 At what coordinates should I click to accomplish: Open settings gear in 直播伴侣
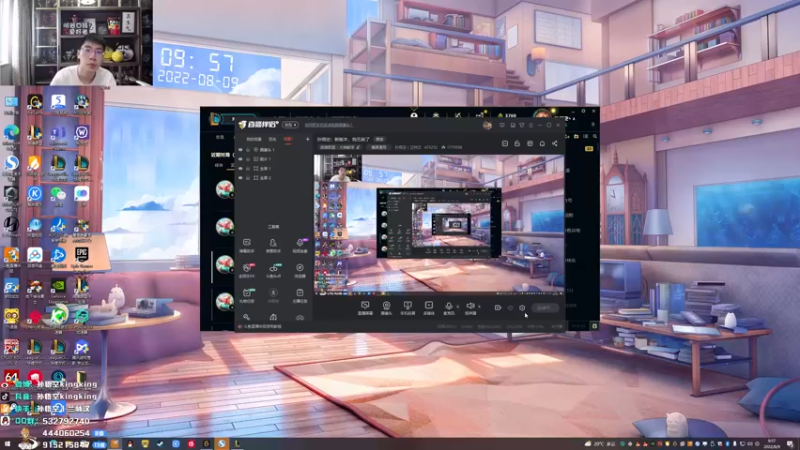point(522,308)
